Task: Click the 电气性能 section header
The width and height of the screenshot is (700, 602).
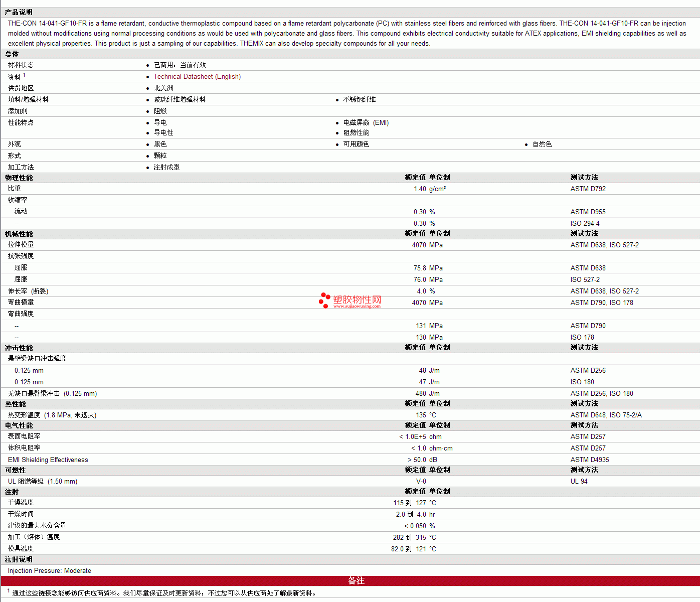Action: click(x=19, y=425)
